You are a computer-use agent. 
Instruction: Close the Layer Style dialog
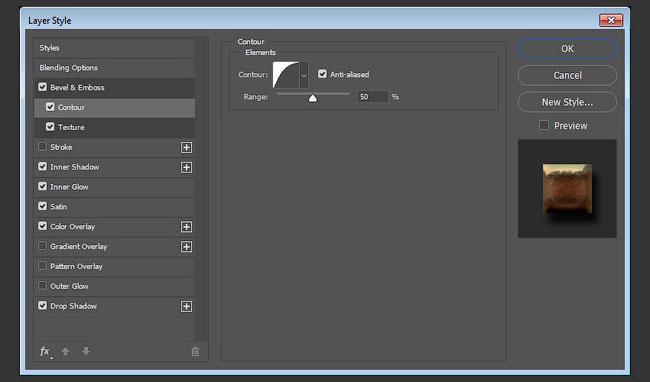click(x=611, y=20)
